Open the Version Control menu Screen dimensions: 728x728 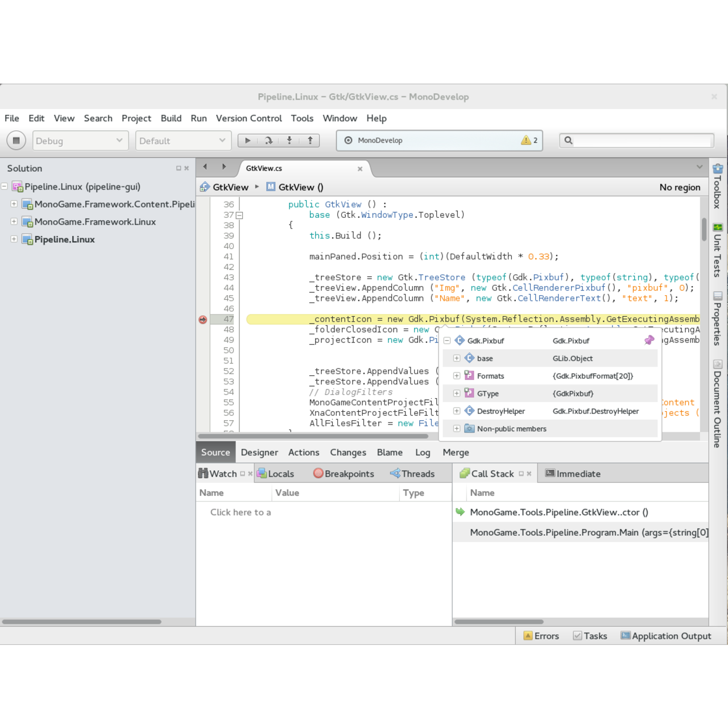coord(249,118)
